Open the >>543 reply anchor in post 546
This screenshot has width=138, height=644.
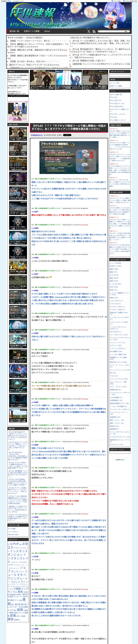(35, 291)
